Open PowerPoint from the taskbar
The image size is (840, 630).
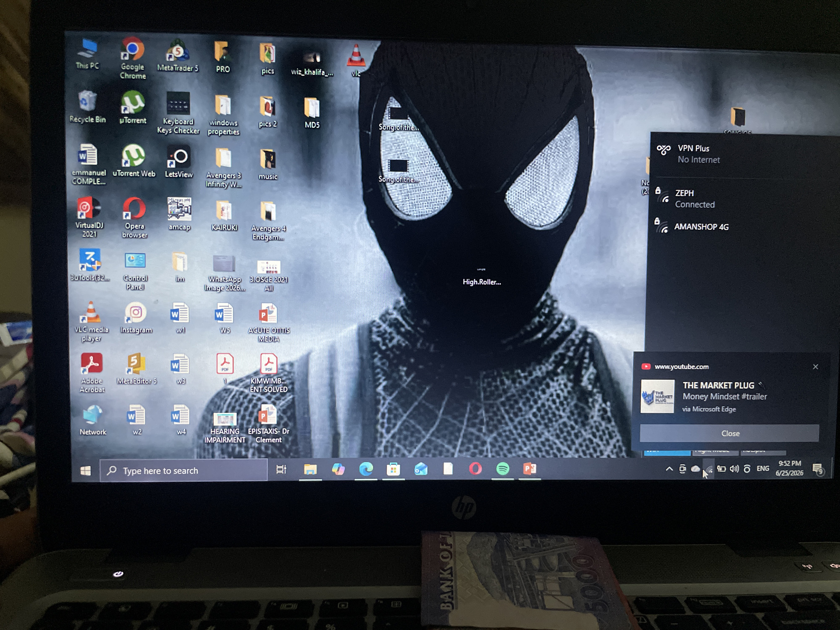[x=530, y=468]
